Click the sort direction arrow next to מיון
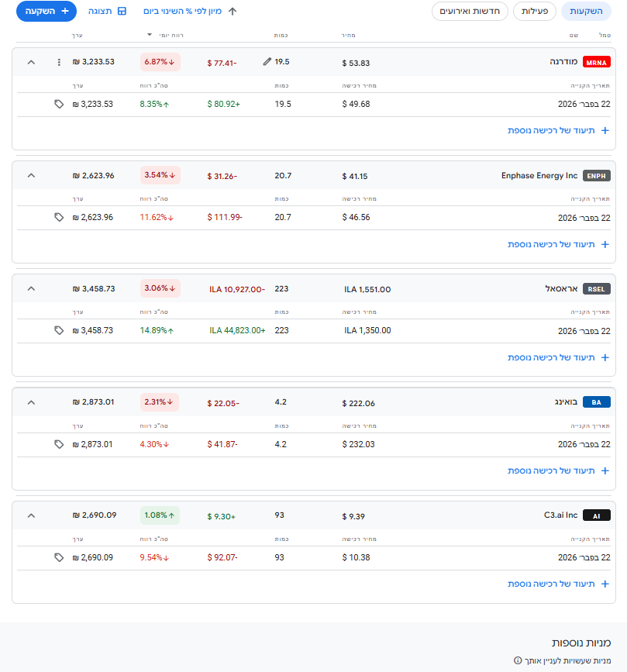The image size is (627, 672). (233, 12)
